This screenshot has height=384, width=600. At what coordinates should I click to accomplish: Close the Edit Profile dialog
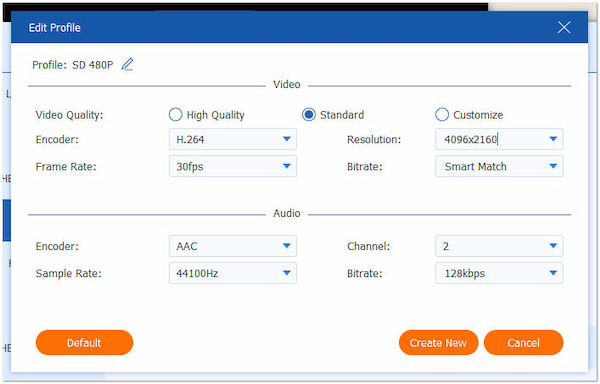pyautogui.click(x=564, y=28)
